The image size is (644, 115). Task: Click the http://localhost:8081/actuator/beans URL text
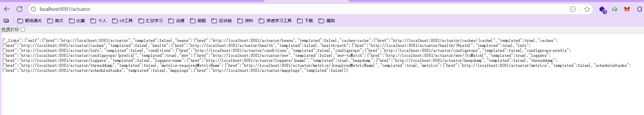253,40
